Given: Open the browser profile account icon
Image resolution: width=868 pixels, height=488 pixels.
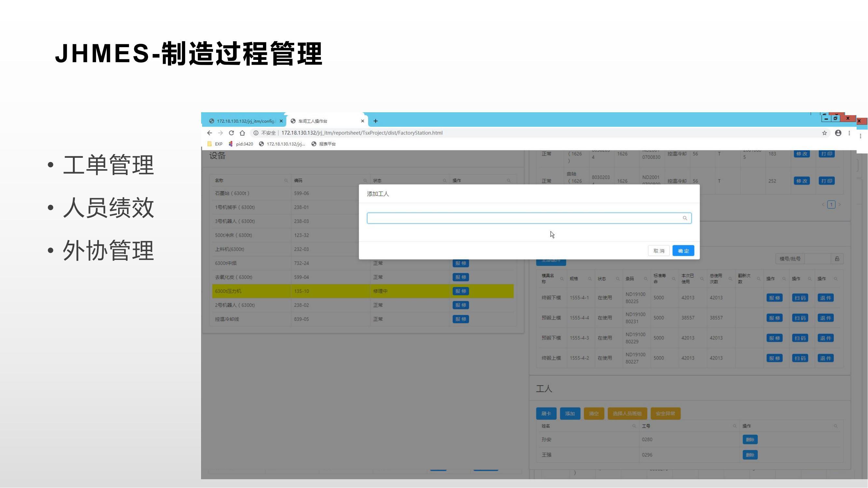Looking at the screenshot, I should click(x=838, y=133).
